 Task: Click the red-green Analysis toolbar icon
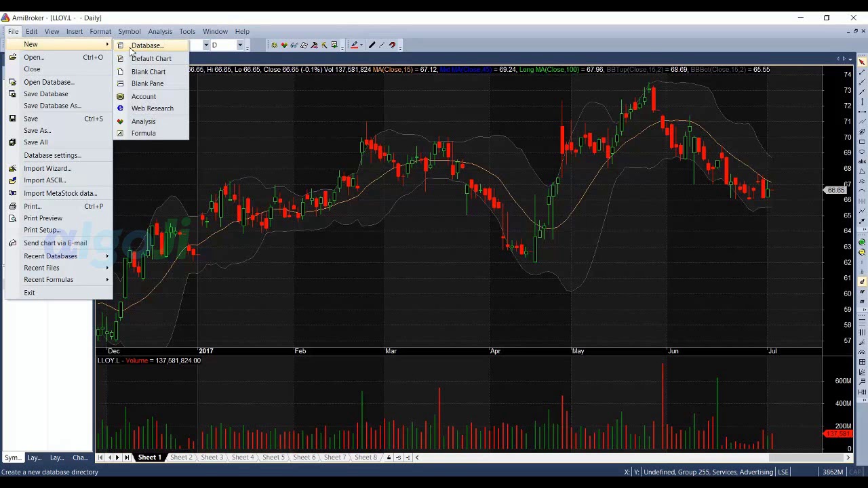(284, 45)
